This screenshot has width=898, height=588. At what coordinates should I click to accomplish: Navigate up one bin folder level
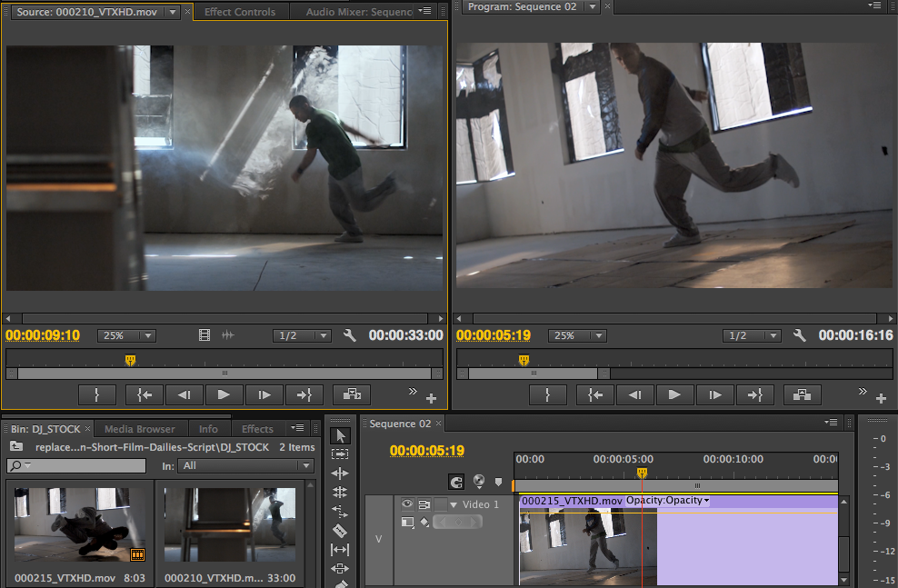click(16, 446)
